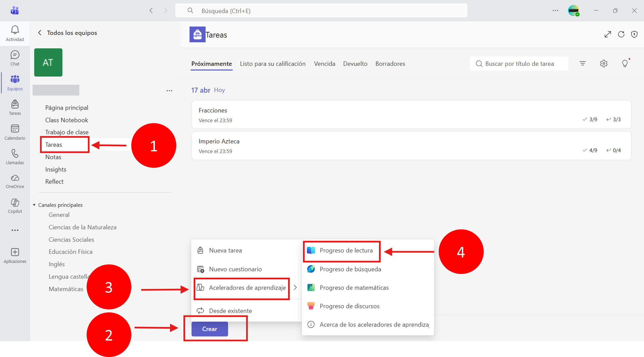The height and width of the screenshot is (357, 644).
Task: Click the lightbulb tips icon
Action: point(625,64)
